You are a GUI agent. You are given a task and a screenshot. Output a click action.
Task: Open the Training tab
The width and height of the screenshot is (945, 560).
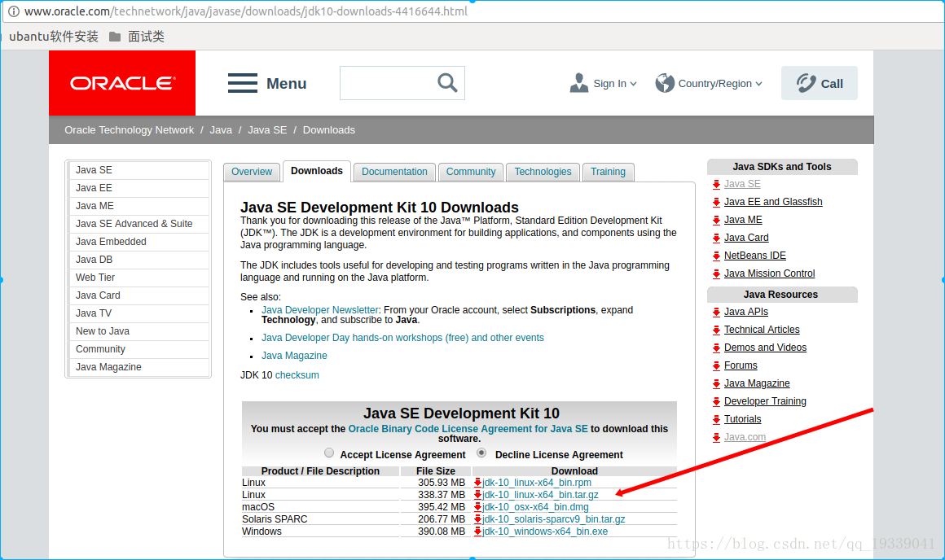click(608, 172)
